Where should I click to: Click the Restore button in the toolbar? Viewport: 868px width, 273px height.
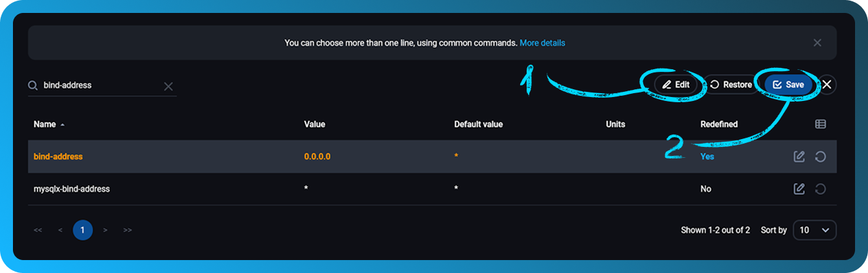[731, 85]
